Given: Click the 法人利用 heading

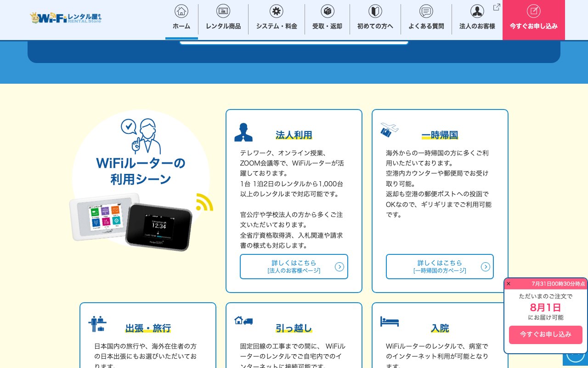Looking at the screenshot, I should click(x=294, y=135).
